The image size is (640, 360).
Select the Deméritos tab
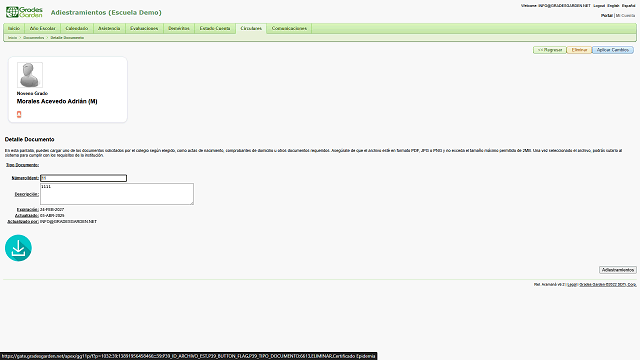(x=179, y=29)
